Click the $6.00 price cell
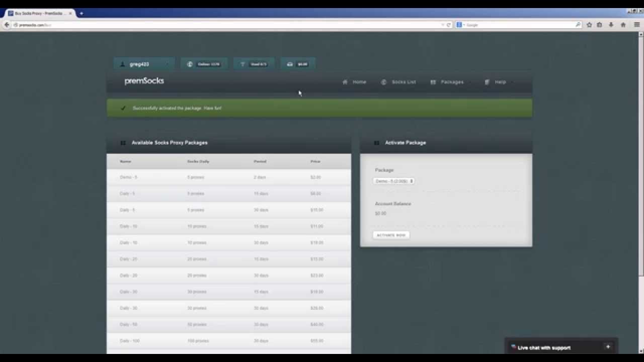 (x=315, y=194)
